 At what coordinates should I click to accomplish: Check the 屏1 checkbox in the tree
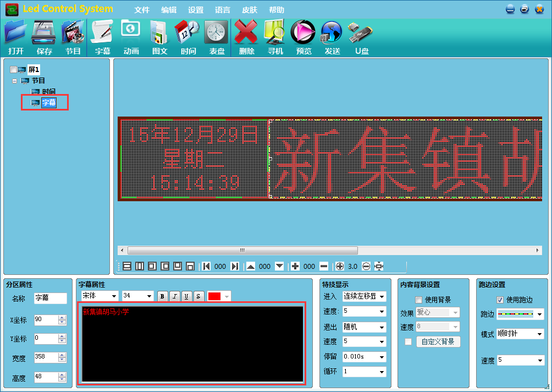tap(13, 70)
